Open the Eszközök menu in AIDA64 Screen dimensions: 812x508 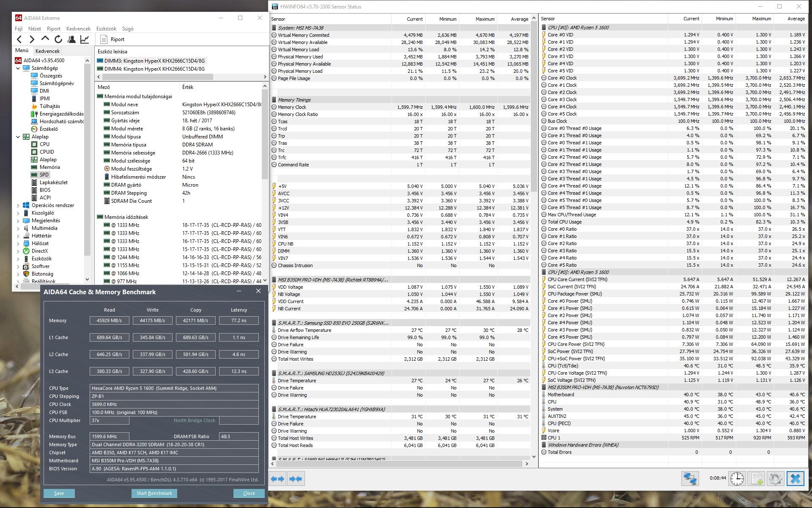coord(106,29)
